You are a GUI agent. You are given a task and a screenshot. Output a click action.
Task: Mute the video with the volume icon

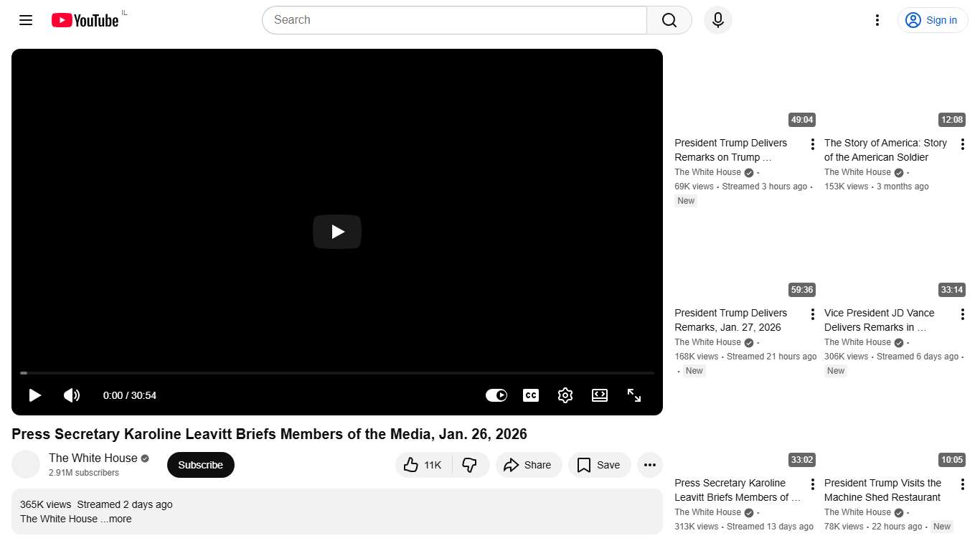[x=72, y=395]
